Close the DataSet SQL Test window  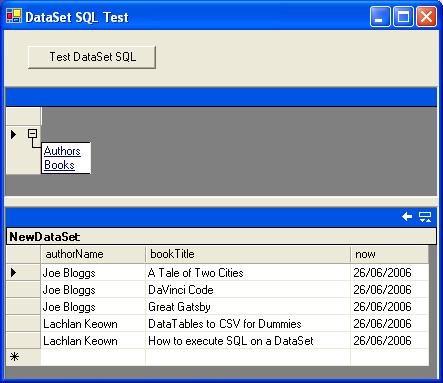pos(426,16)
